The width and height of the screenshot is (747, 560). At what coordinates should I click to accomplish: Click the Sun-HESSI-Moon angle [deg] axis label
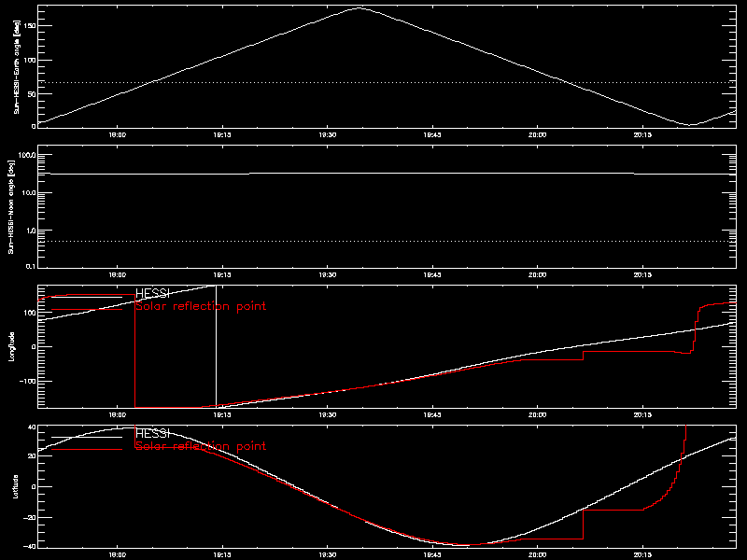tap(12, 207)
